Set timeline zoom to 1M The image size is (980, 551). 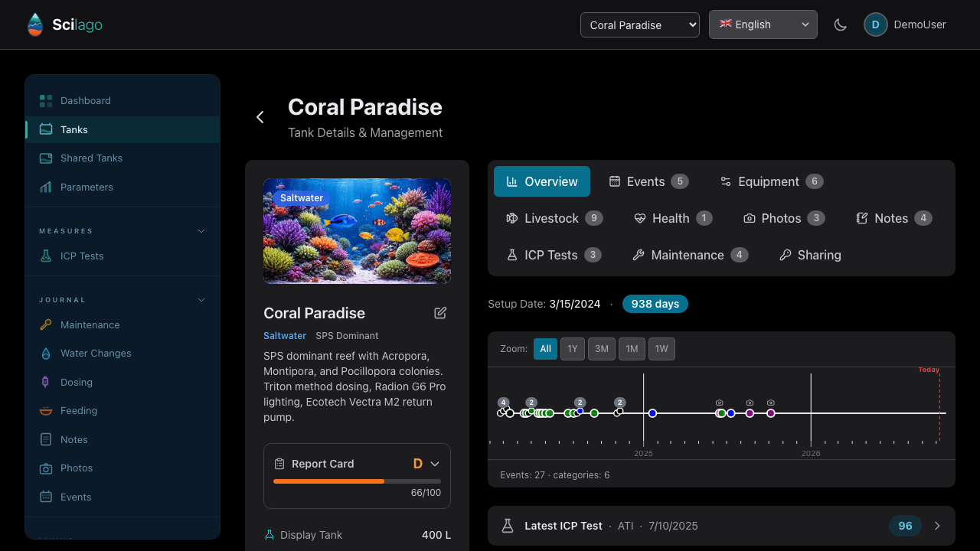(x=632, y=348)
